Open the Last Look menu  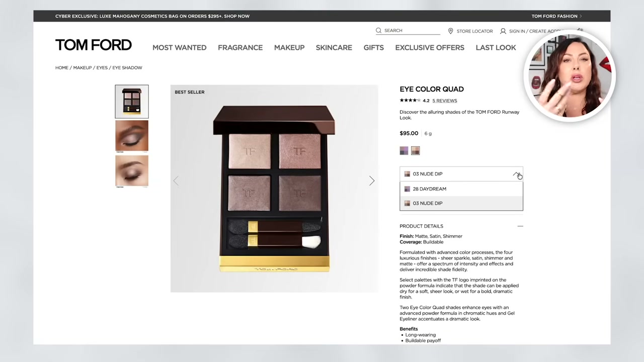496,48
